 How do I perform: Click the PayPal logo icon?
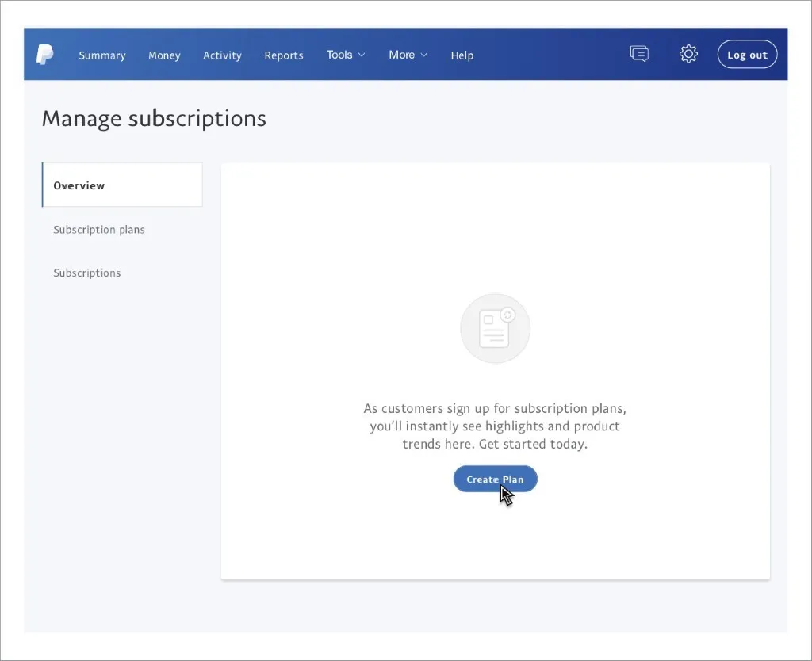tap(44, 55)
